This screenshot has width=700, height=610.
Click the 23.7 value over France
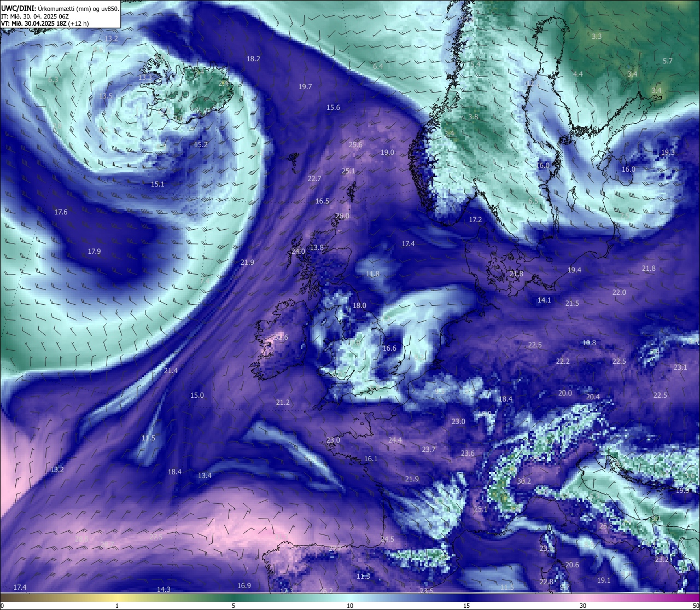429,449
